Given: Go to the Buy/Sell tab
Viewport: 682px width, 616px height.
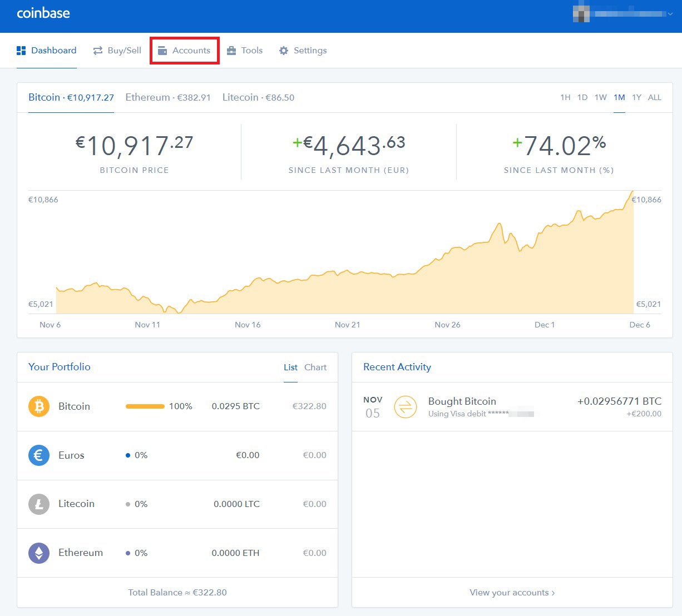Looking at the screenshot, I should coord(117,51).
